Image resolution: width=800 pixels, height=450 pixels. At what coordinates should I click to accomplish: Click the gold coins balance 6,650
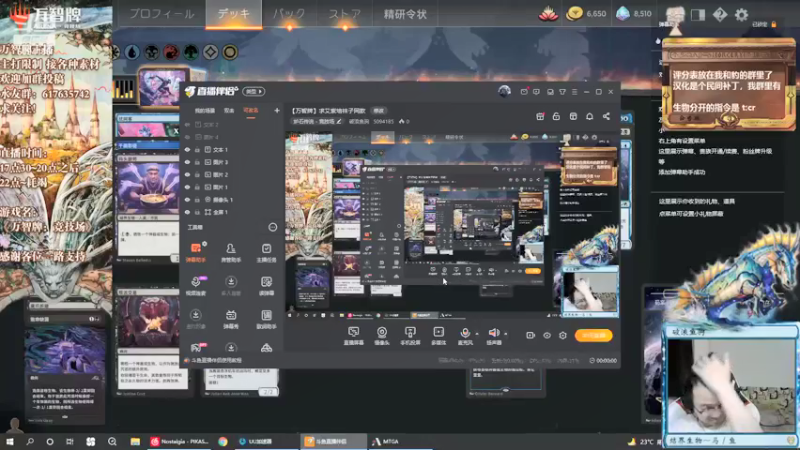[x=586, y=14]
